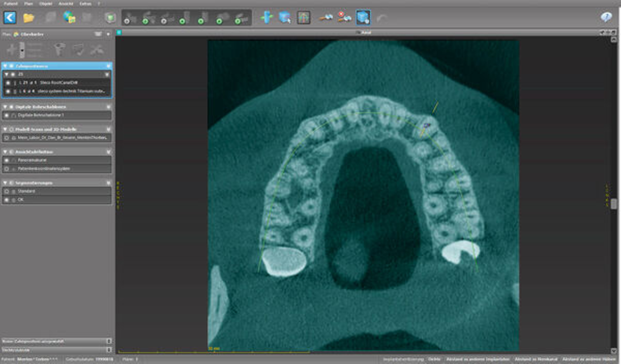
Task: Click the green plus implant icon
Action: click(267, 17)
